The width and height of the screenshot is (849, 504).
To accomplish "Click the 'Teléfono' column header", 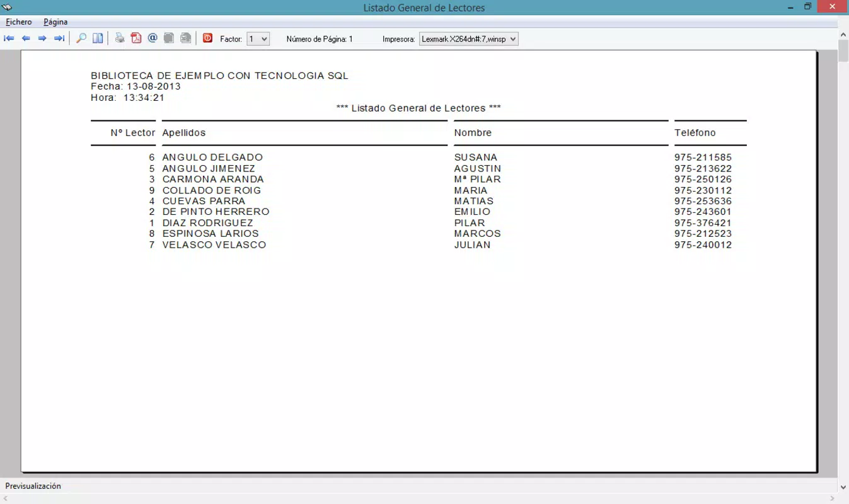I will [x=695, y=133].
